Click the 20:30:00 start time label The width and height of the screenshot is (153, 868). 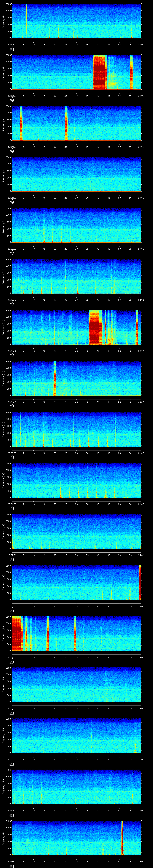click(12, 453)
